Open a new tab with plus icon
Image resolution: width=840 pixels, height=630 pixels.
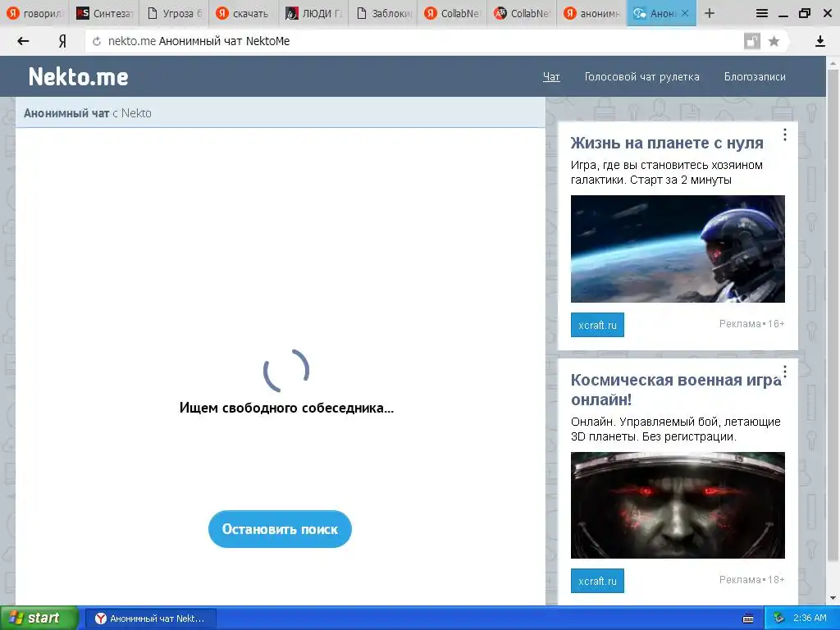710,13
